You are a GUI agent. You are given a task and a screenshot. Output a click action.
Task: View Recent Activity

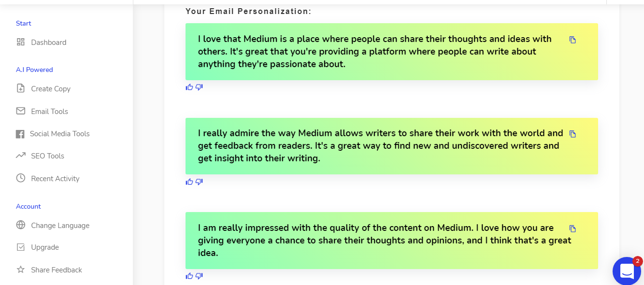(55, 179)
